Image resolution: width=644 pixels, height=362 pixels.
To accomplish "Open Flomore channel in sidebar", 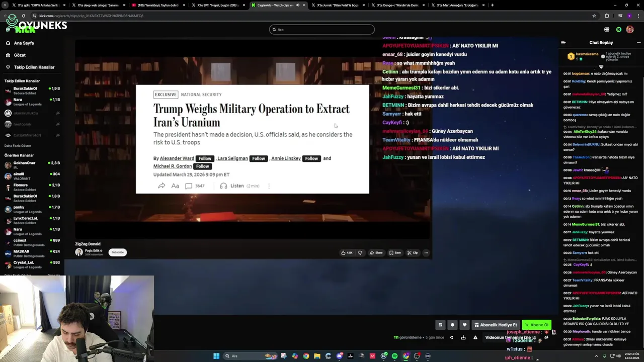I will (x=31, y=187).
